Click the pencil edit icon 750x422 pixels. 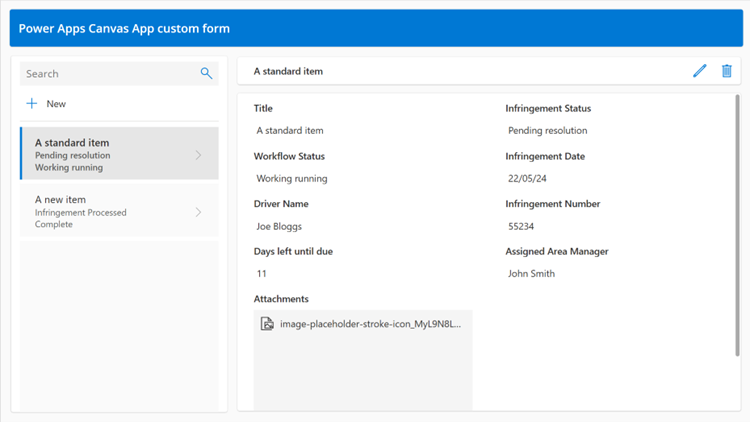[x=699, y=71]
